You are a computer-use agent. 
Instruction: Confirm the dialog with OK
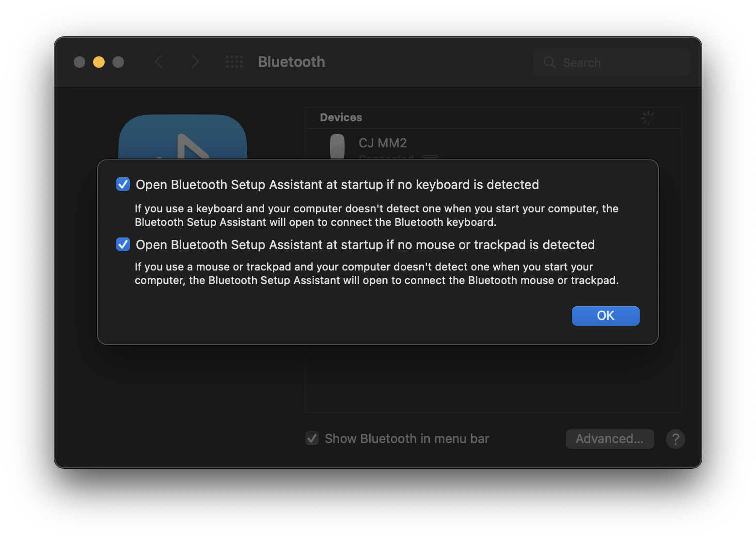click(605, 316)
